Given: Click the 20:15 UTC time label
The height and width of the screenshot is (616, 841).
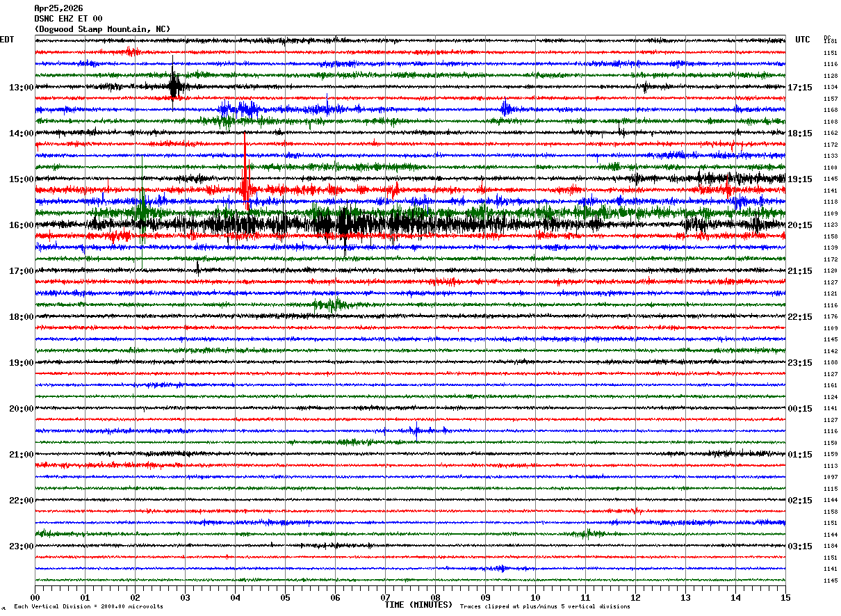Looking at the screenshot, I should 800,225.
